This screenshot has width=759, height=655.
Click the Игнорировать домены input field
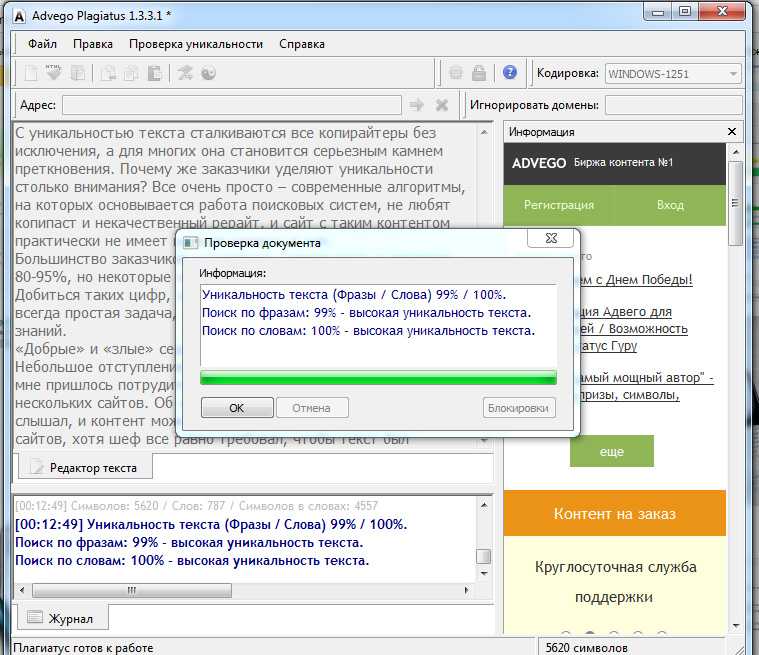pyautogui.click(x=673, y=105)
